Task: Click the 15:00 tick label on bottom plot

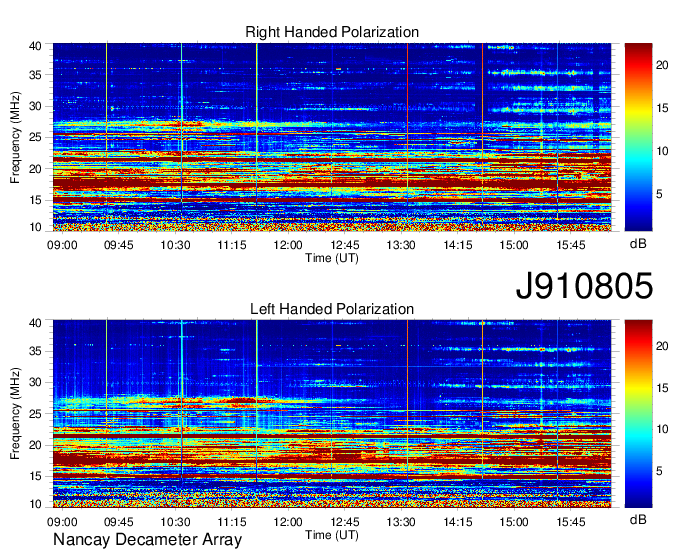Action: click(x=514, y=522)
